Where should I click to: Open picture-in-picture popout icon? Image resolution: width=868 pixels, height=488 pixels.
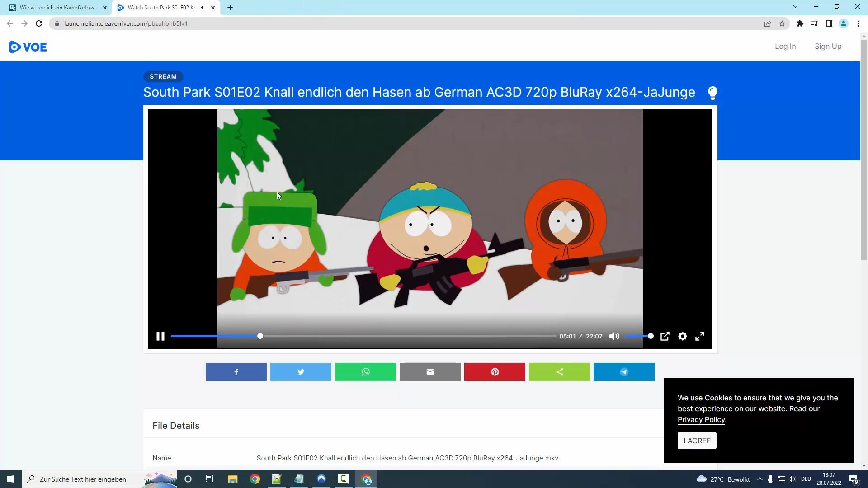click(x=665, y=336)
